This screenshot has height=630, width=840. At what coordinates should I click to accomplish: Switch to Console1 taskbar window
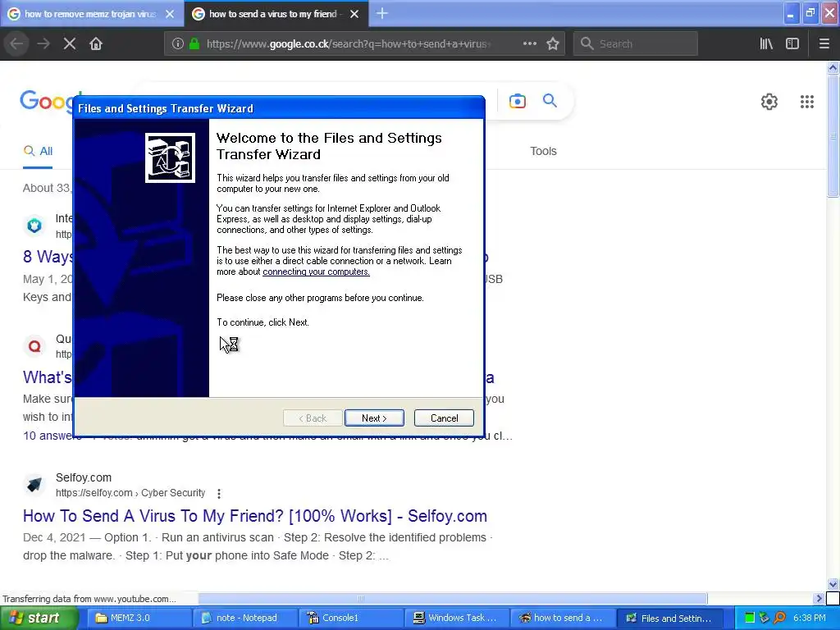(x=351, y=618)
